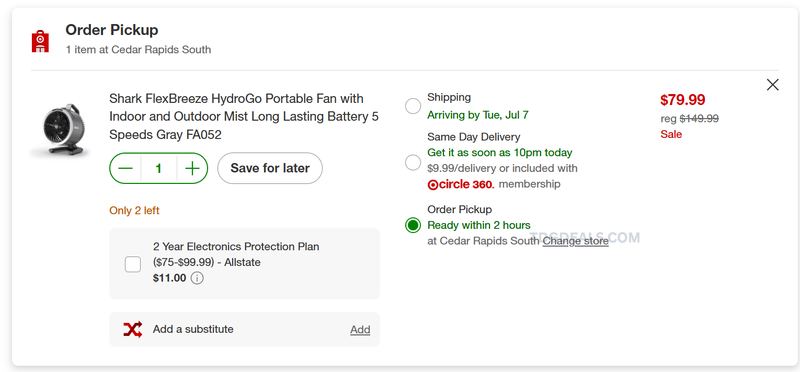This screenshot has height=372, width=800.
Task: Select the Shipping radio option
Action: pyautogui.click(x=413, y=106)
